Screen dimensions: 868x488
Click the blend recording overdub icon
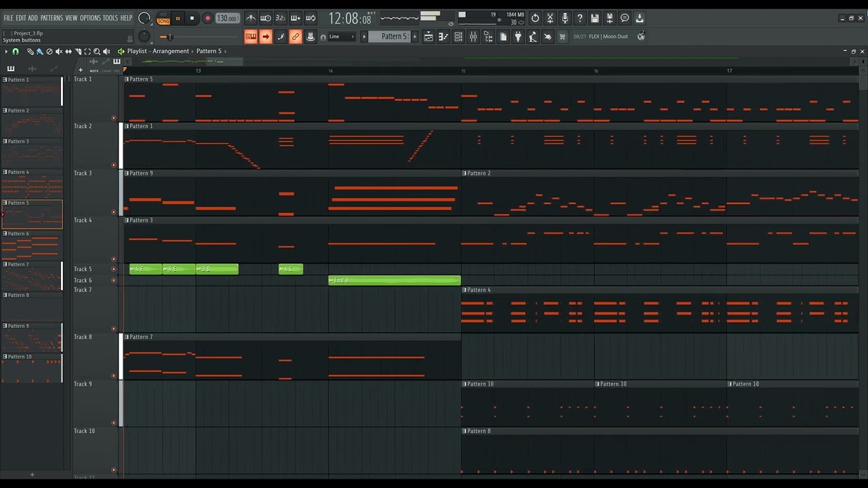(x=296, y=18)
